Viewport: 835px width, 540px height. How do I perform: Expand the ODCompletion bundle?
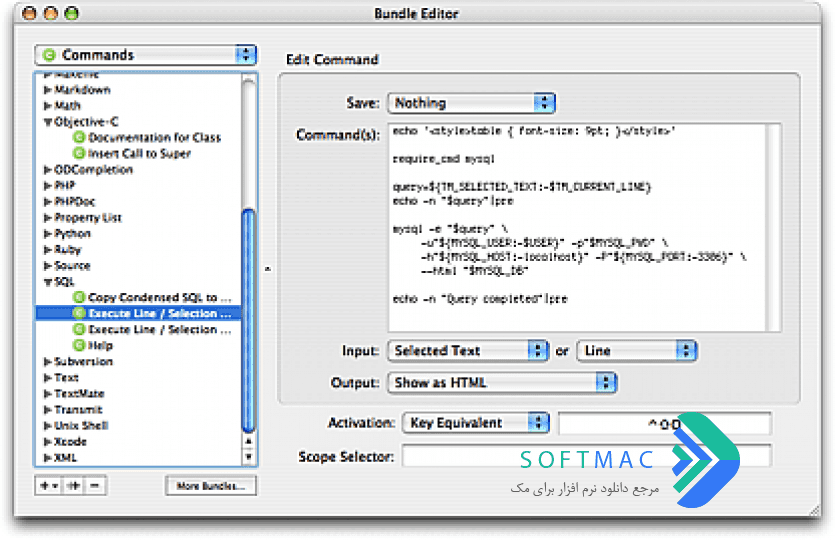point(47,169)
